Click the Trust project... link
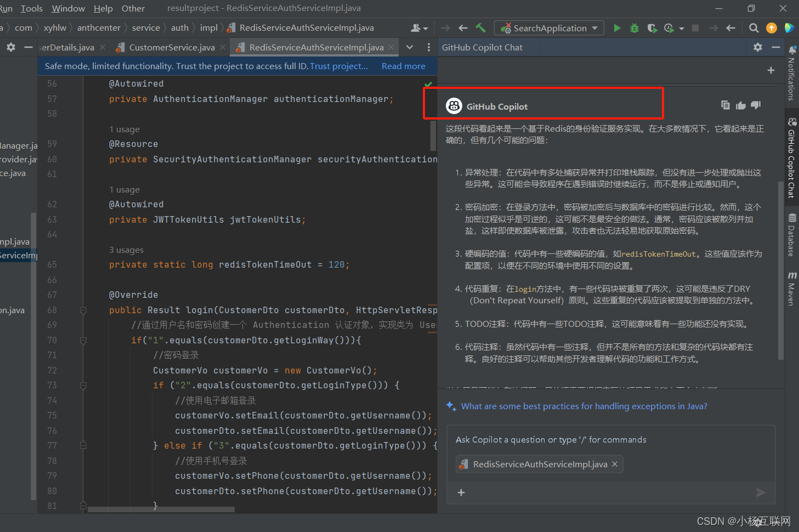Image resolution: width=799 pixels, height=532 pixels. click(x=339, y=66)
